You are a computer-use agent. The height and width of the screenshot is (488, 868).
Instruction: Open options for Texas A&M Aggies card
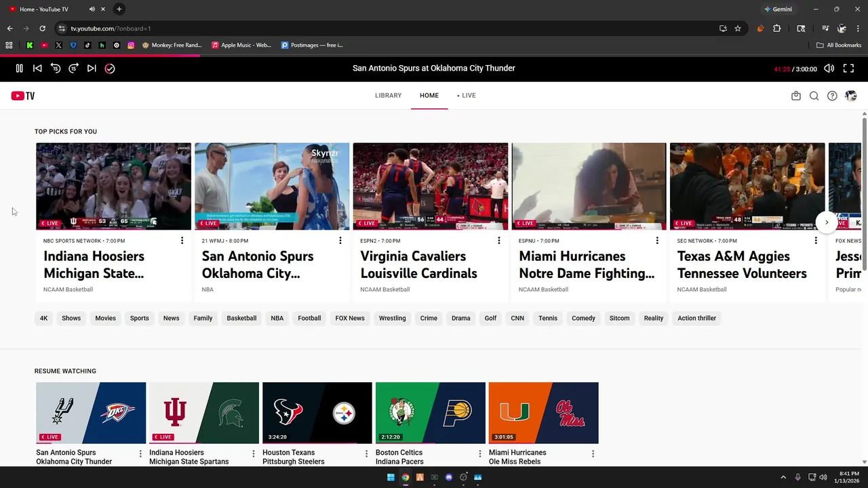pyautogui.click(x=816, y=241)
